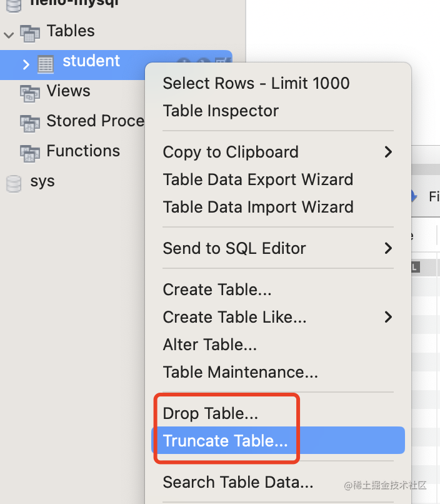Collapse the Tables tree node chevron
The height and width of the screenshot is (504, 440).
pyautogui.click(x=9, y=33)
